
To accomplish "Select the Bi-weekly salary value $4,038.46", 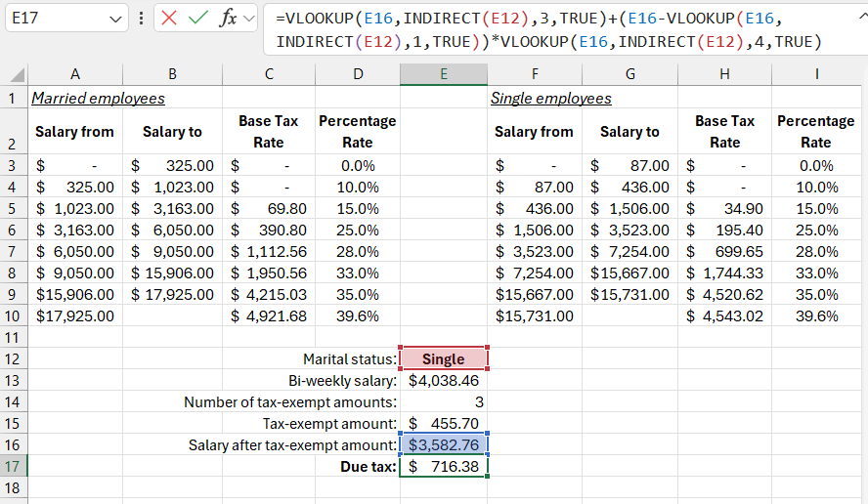I will coord(444,380).
